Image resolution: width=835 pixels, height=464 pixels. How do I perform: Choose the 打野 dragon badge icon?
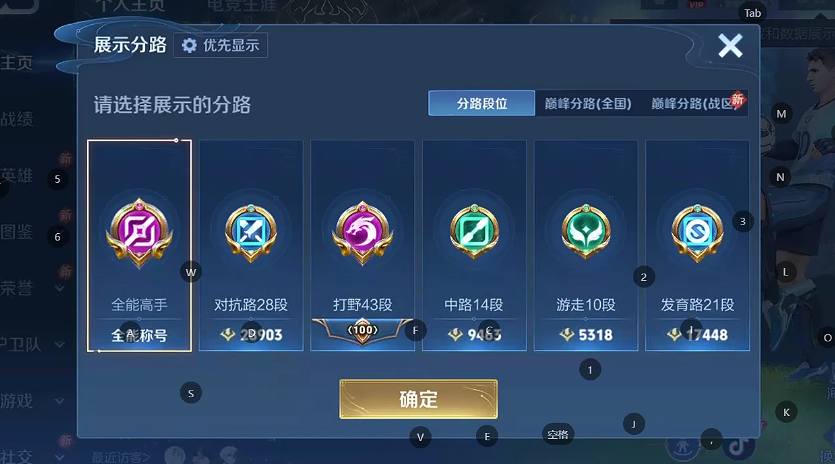[x=363, y=232]
